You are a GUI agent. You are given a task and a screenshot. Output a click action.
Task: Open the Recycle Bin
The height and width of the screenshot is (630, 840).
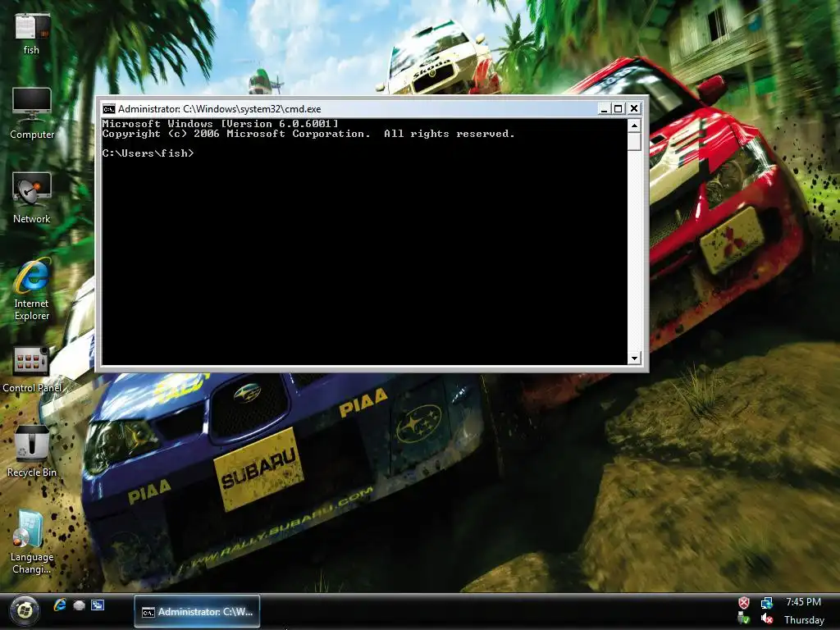click(32, 452)
